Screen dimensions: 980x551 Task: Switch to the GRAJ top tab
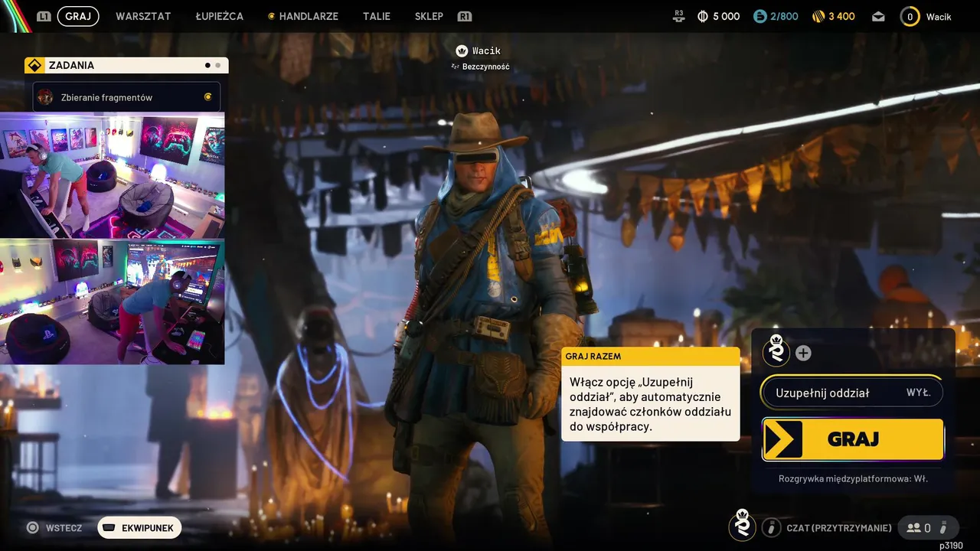pyautogui.click(x=78, y=16)
